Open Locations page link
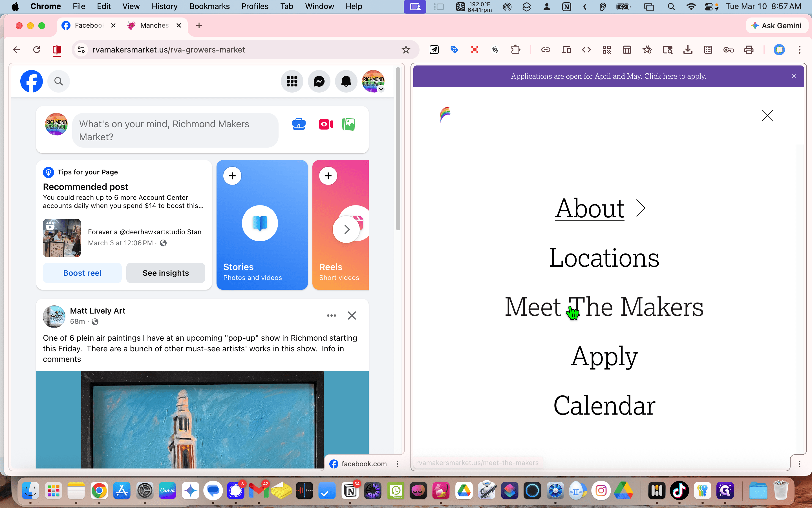The height and width of the screenshot is (508, 812). [x=604, y=258]
